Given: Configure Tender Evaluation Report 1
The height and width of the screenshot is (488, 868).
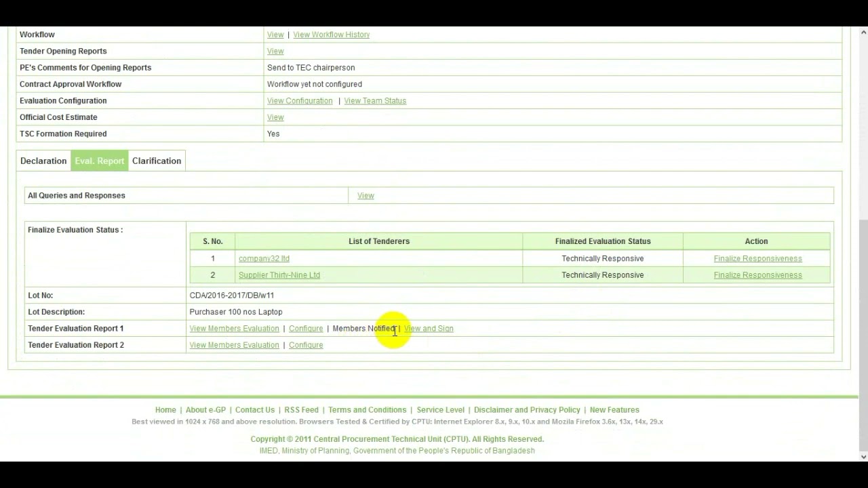Looking at the screenshot, I should 306,329.
